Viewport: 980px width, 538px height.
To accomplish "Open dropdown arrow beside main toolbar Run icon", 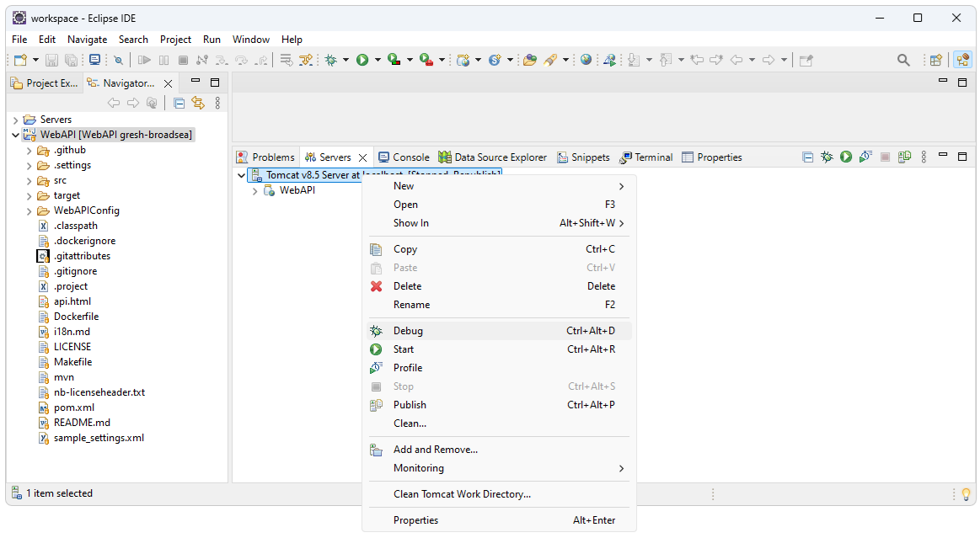I will pos(378,60).
